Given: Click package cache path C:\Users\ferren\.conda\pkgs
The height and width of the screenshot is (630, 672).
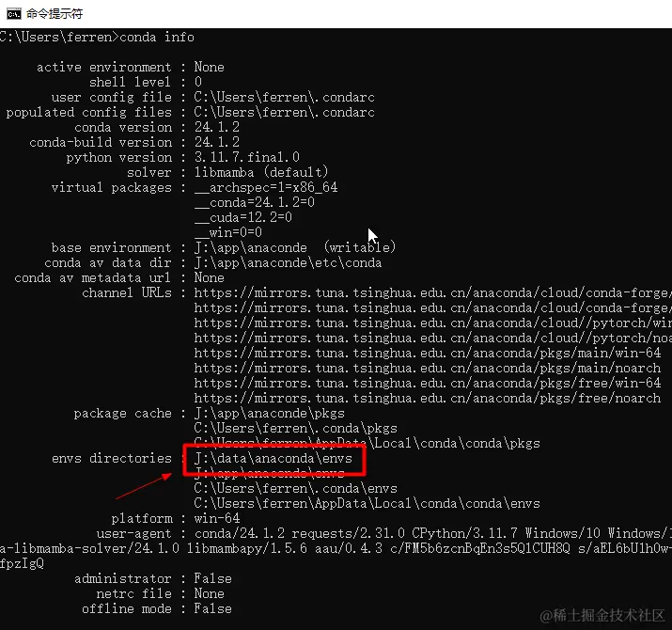Looking at the screenshot, I should (296, 429).
